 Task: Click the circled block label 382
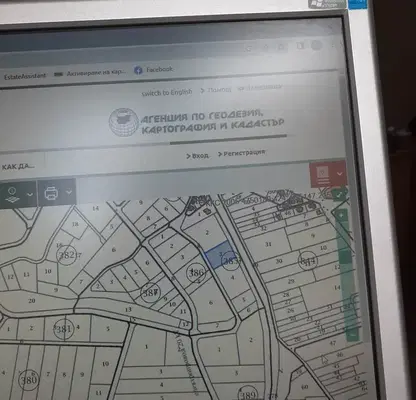[67, 255]
